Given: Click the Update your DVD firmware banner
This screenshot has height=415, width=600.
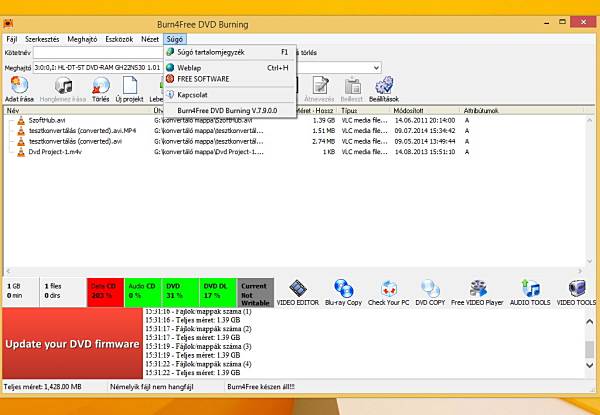Looking at the screenshot, I should click(x=72, y=343).
